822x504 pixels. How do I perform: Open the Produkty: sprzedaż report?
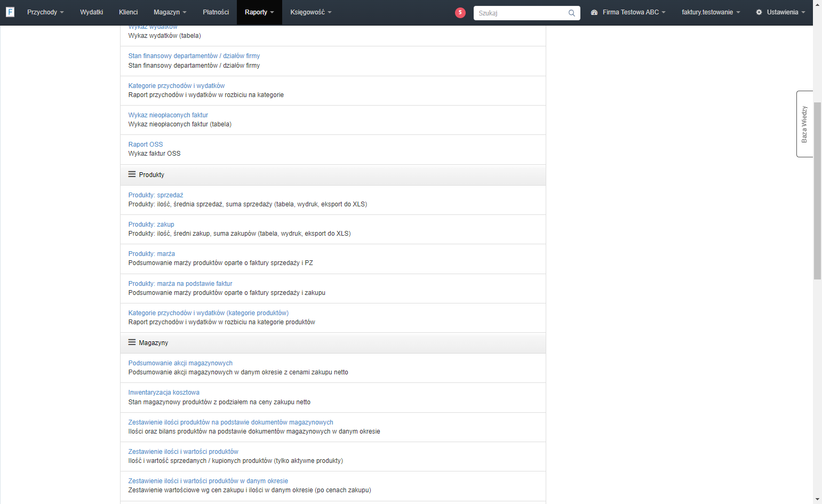pos(156,195)
